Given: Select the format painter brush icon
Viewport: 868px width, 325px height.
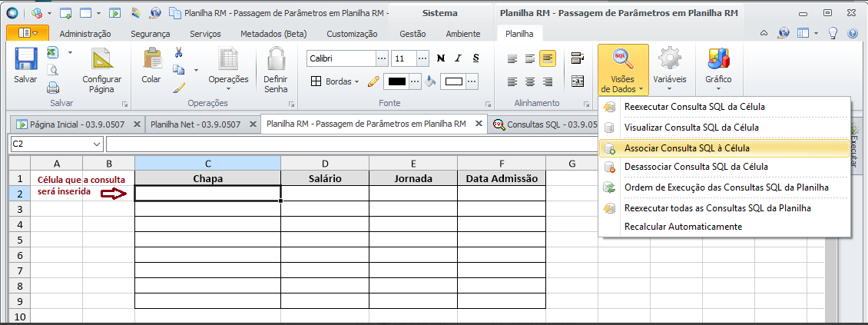Looking at the screenshot, I should [178, 87].
